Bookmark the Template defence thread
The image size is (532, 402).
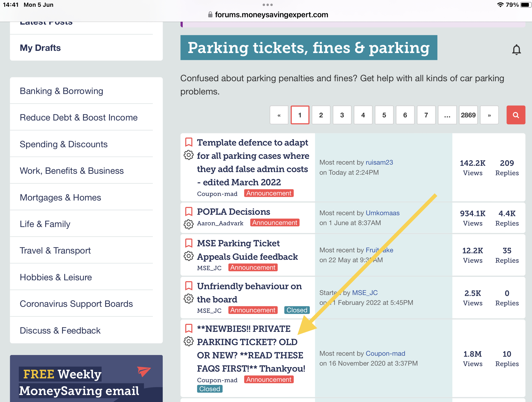[189, 142]
